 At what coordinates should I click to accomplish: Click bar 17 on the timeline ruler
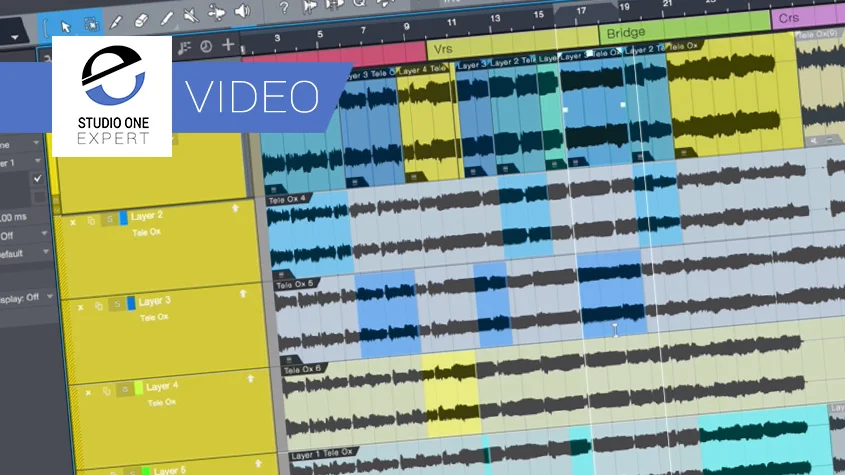581,10
